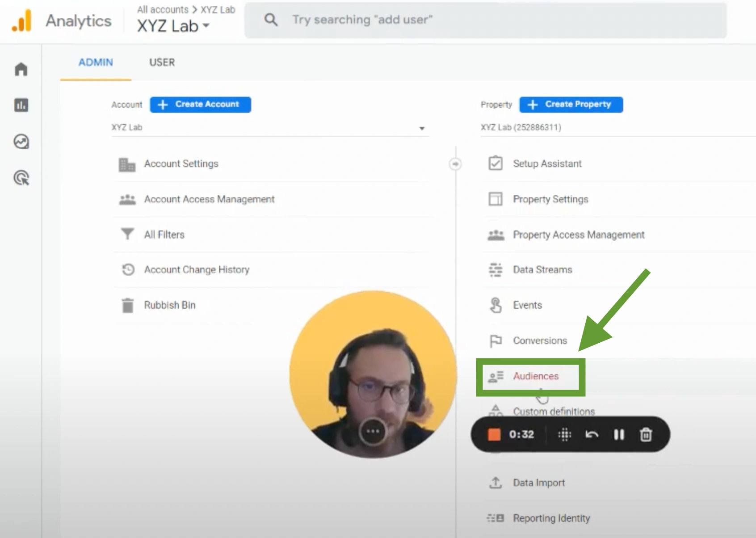Image resolution: width=756 pixels, height=538 pixels.
Task: Open the webcam bubble options ellipsis
Action: (373, 431)
